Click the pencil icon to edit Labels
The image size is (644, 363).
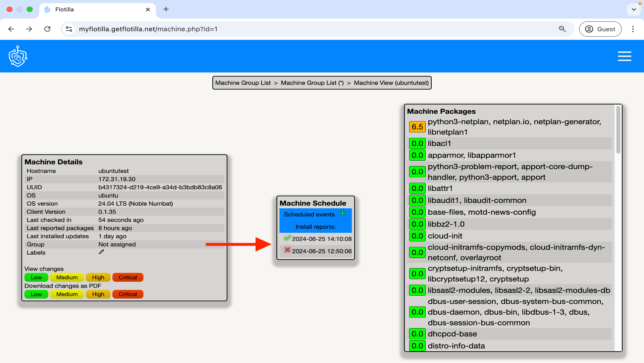(101, 252)
